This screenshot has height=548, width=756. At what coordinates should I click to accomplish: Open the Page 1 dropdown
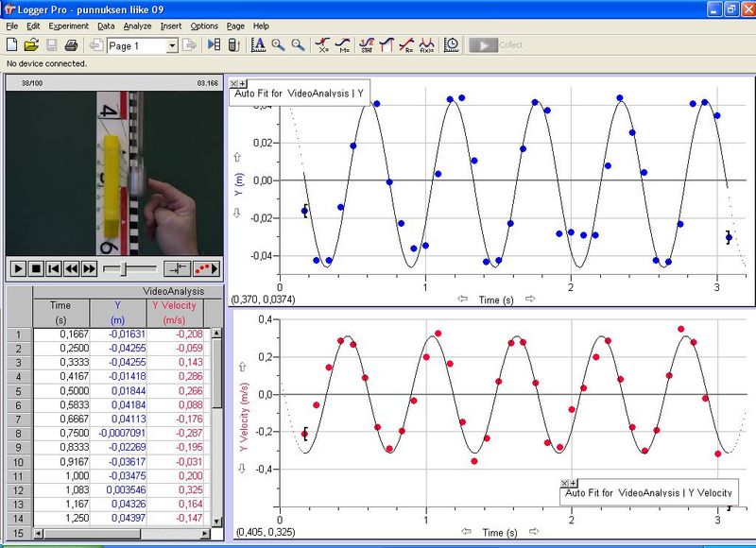click(172, 45)
